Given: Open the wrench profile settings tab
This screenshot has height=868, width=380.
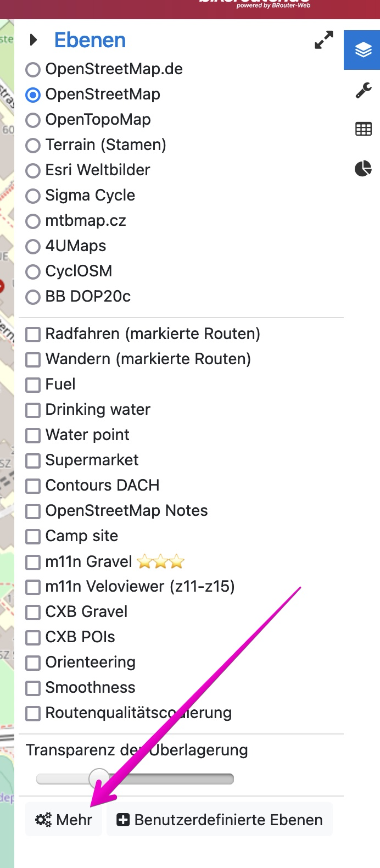Looking at the screenshot, I should (x=363, y=90).
